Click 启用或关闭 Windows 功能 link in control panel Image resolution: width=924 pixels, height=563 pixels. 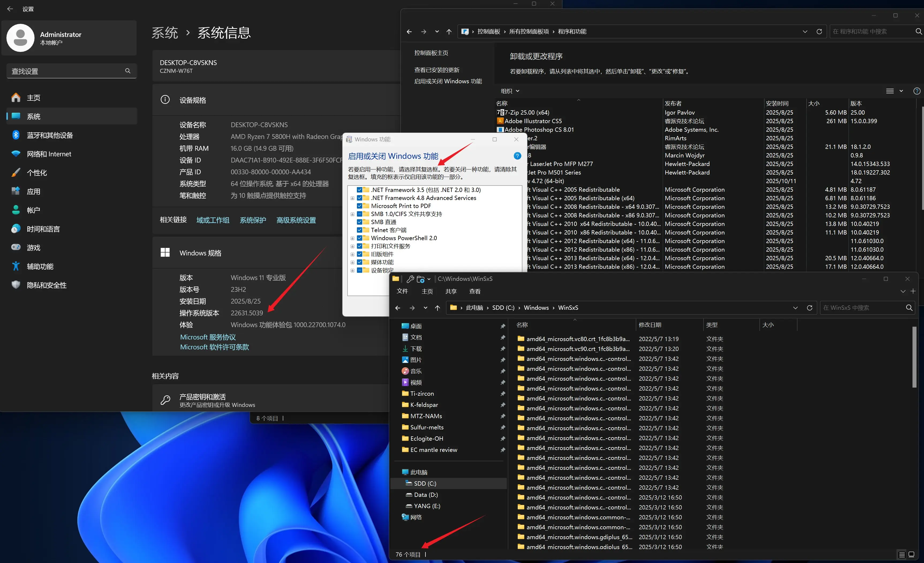448,81
